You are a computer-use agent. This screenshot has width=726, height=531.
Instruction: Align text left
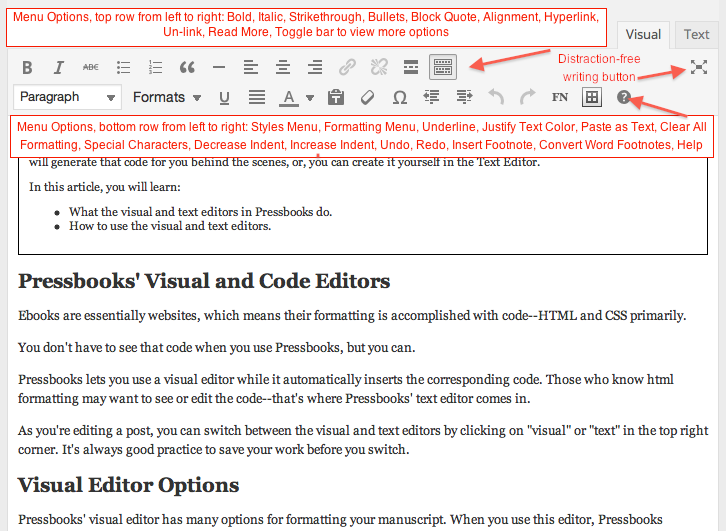pos(251,68)
